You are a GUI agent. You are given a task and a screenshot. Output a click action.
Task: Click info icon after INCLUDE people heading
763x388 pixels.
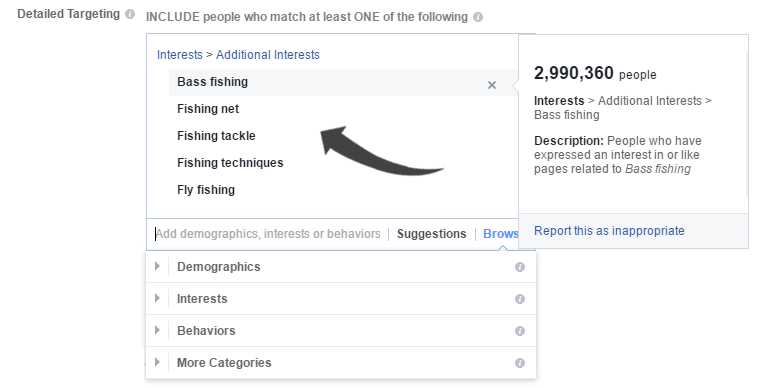coord(478,17)
